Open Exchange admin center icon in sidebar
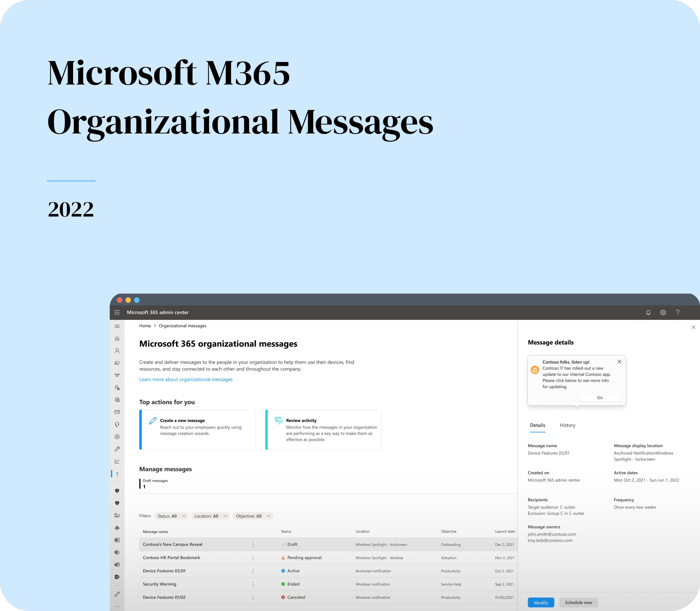The width and height of the screenshot is (700, 611). (117, 540)
